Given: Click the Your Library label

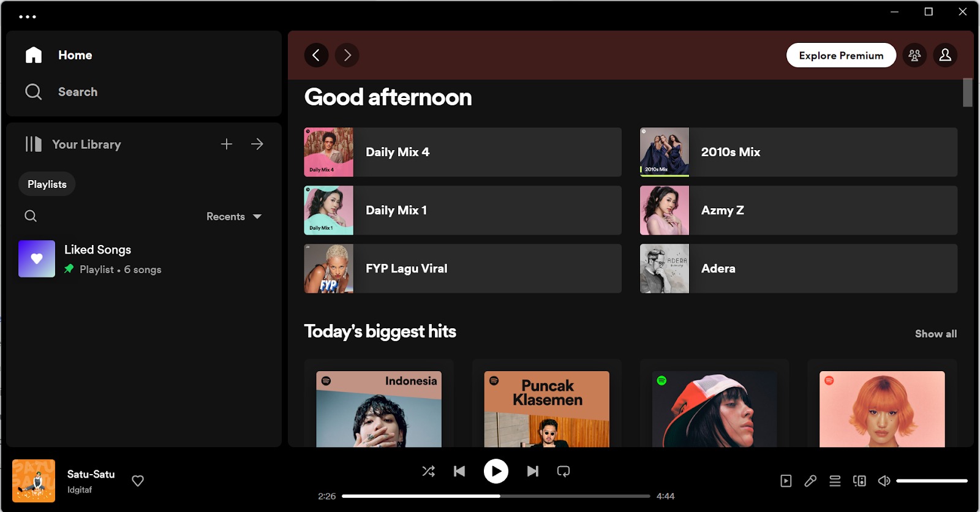Looking at the screenshot, I should coord(86,145).
